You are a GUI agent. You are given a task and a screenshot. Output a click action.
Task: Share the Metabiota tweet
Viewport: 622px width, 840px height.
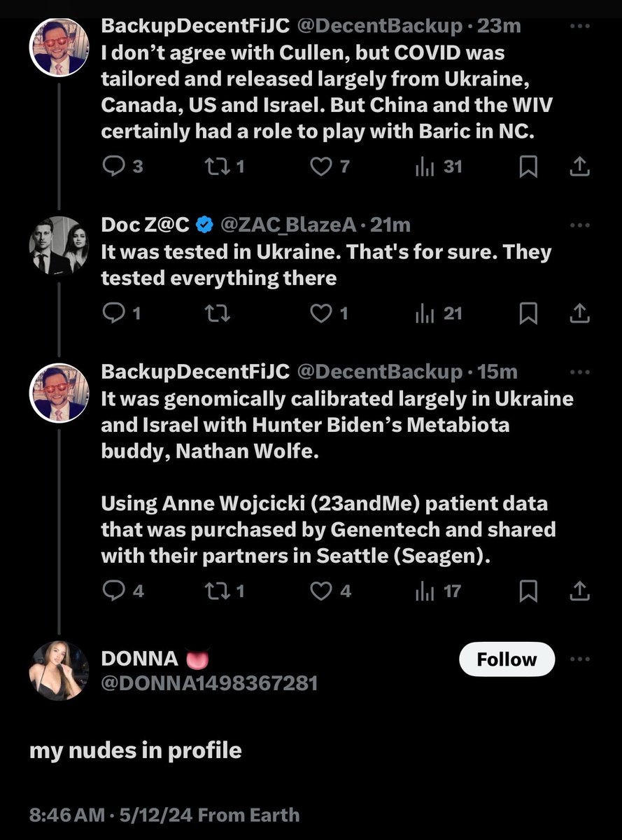[579, 591]
